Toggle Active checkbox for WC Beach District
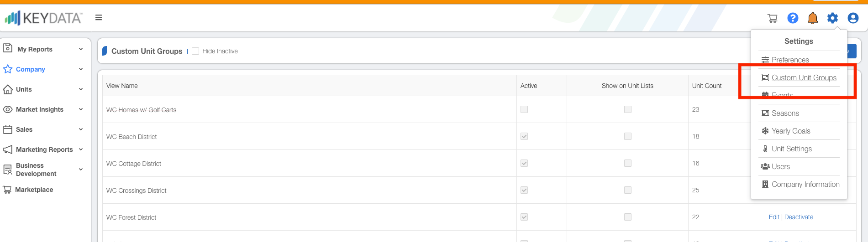The image size is (868, 242). click(x=524, y=136)
